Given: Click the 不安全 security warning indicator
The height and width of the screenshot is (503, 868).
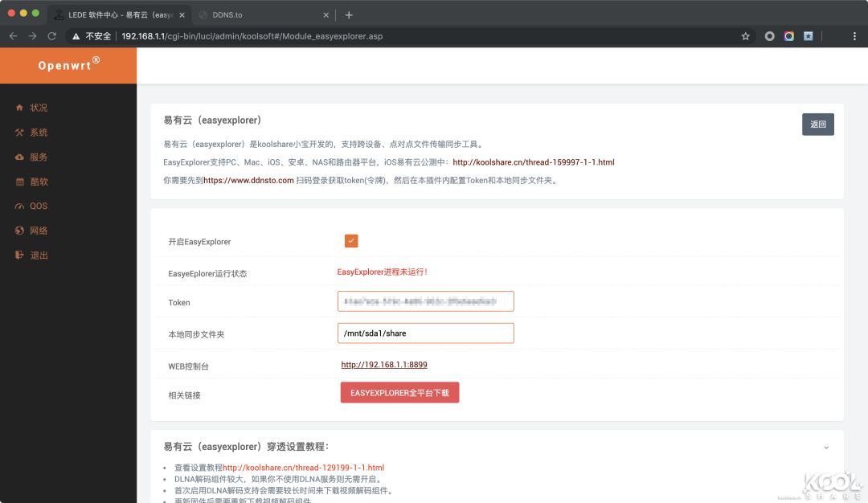Looking at the screenshot, I should [91, 35].
